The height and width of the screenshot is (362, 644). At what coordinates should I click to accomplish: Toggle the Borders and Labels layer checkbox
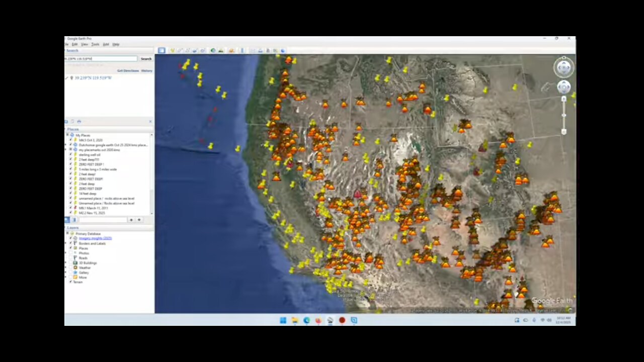70,243
